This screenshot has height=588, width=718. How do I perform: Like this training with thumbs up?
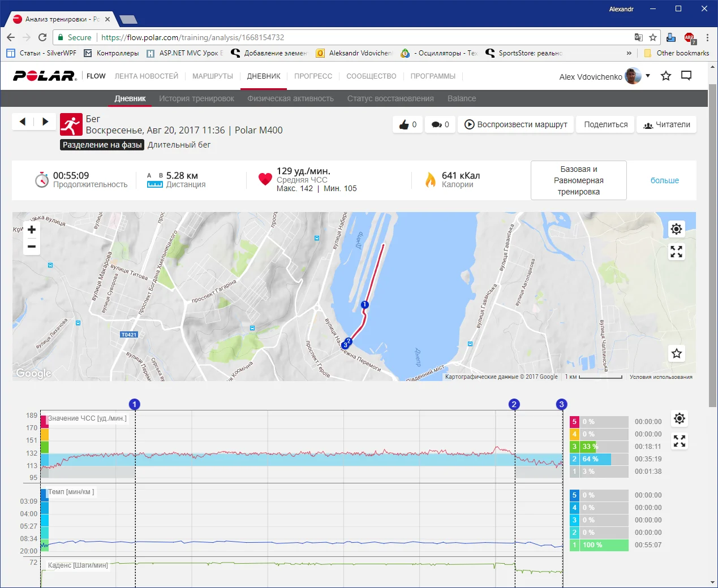[407, 124]
